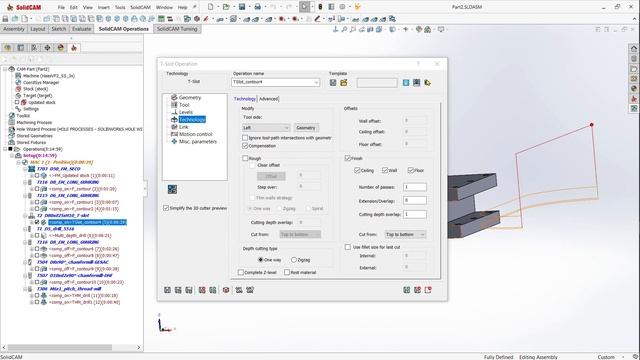640x360 pixels.
Task: Toggle the Floor finish checkbox
Action: 411,170
